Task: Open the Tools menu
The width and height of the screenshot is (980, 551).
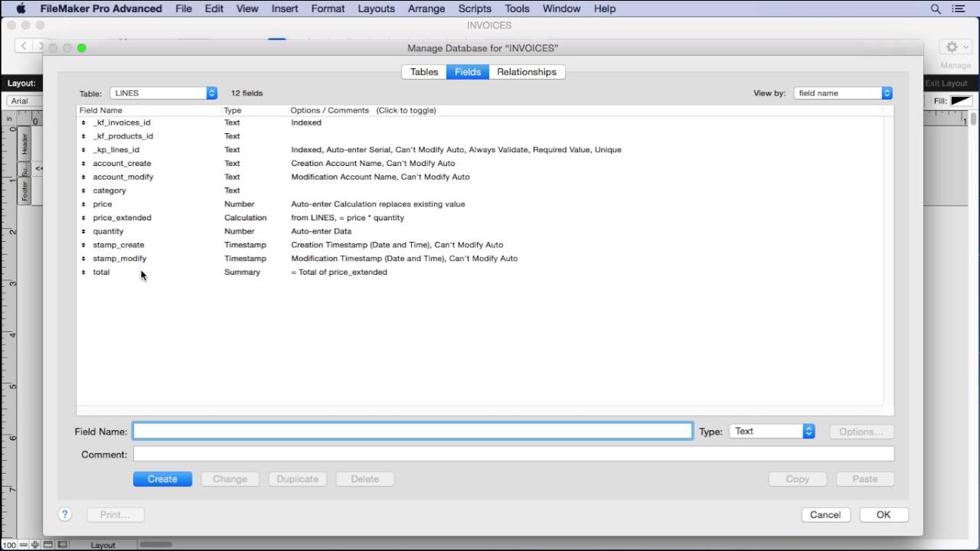Action: pyautogui.click(x=517, y=8)
